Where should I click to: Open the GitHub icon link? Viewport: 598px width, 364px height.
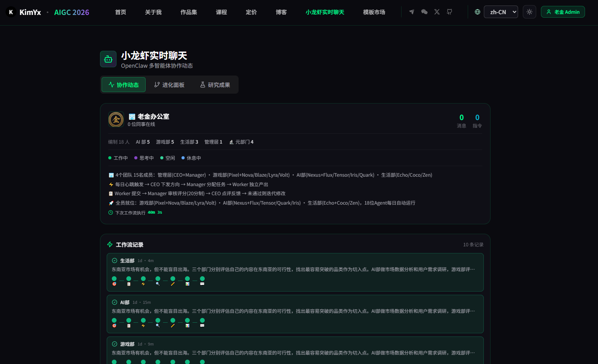(x=449, y=12)
